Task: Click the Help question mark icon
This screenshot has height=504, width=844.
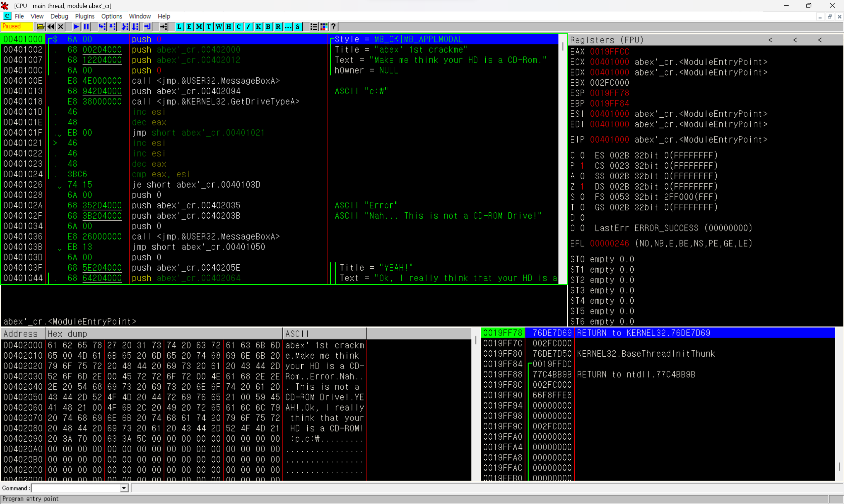Action: pos(334,27)
